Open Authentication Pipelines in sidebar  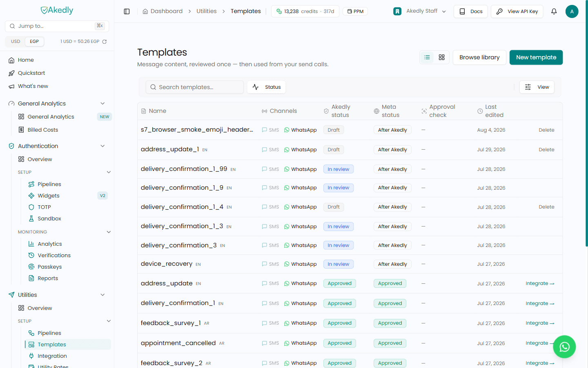(x=49, y=184)
